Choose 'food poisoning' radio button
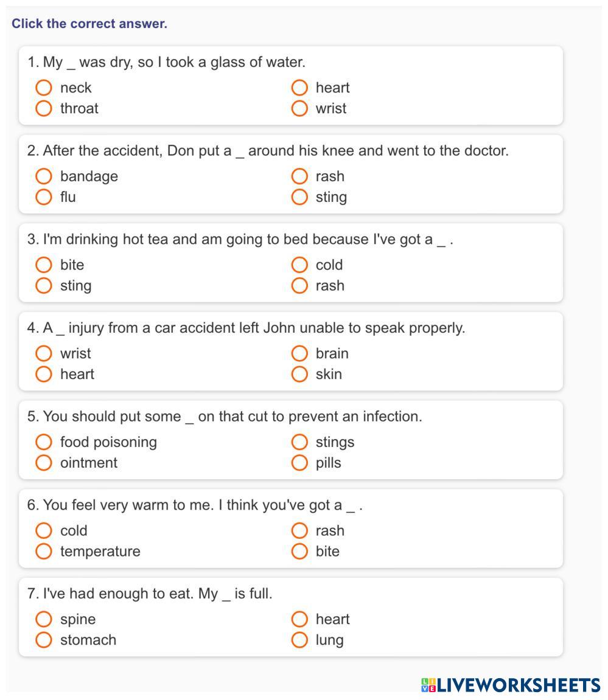This screenshot has height=700, width=608. tap(44, 442)
